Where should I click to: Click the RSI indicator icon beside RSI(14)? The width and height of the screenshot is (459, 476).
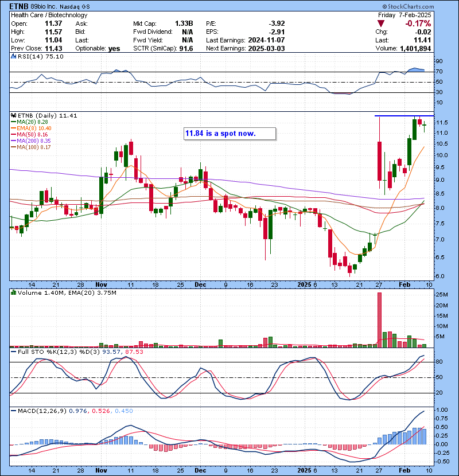pyautogui.click(x=13, y=56)
